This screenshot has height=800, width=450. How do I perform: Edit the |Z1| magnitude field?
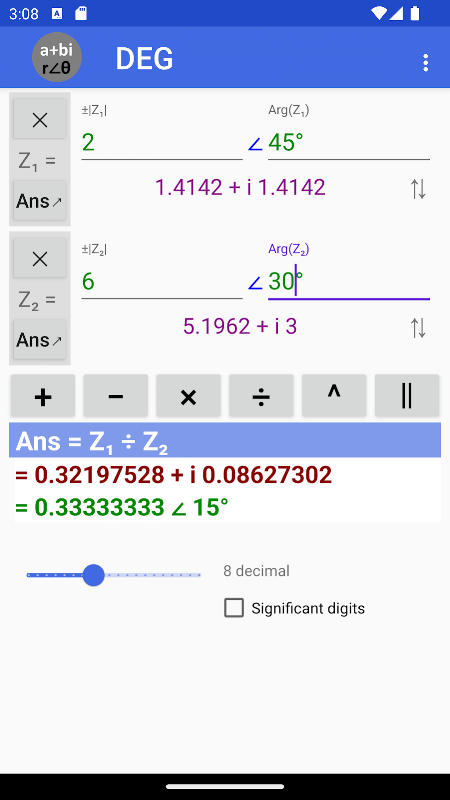click(162, 143)
